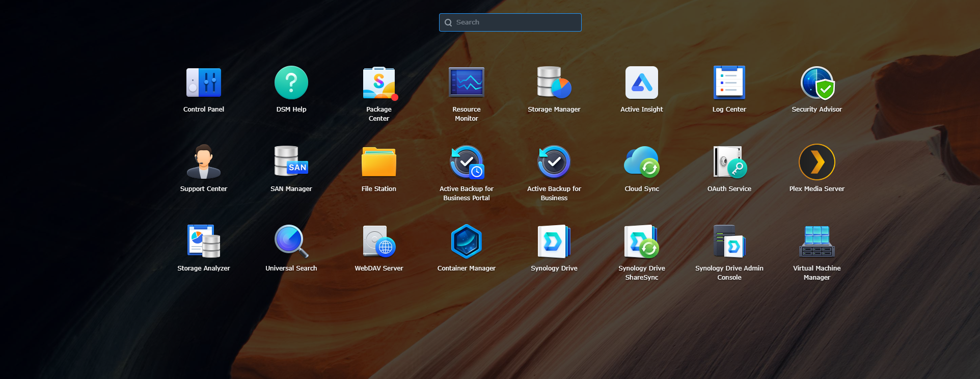Open Storage Analyzer
The image size is (980, 379).
click(x=204, y=241)
